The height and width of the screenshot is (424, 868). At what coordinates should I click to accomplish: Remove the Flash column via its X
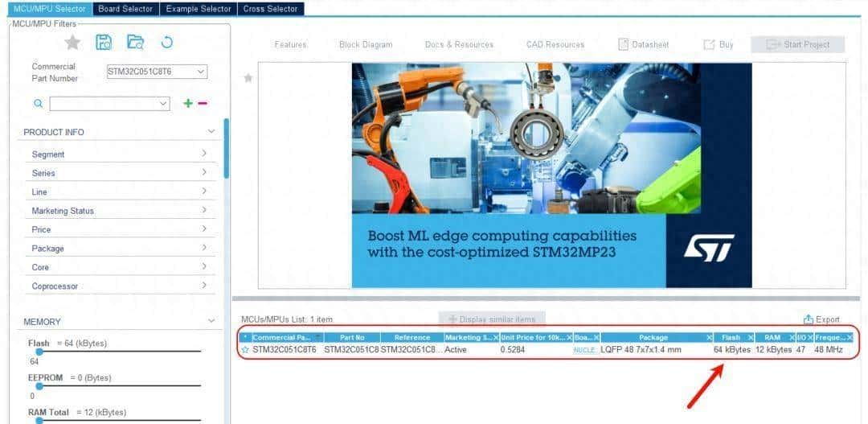751,338
